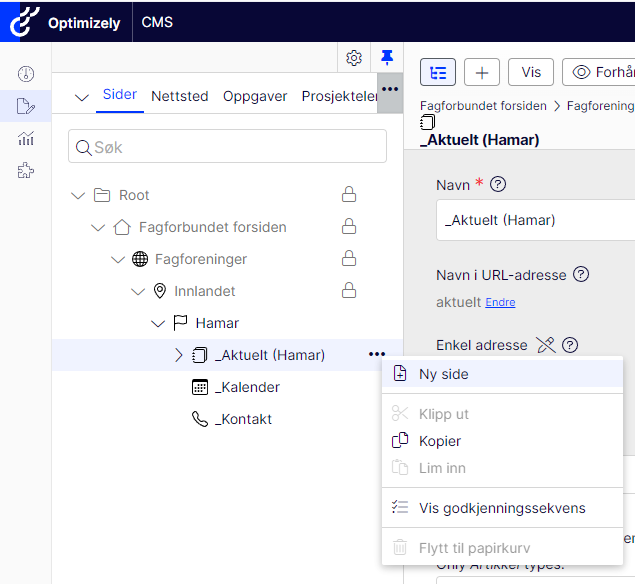The height and width of the screenshot is (584, 635).
Task: Toggle the navigation tree view button
Action: point(438,72)
